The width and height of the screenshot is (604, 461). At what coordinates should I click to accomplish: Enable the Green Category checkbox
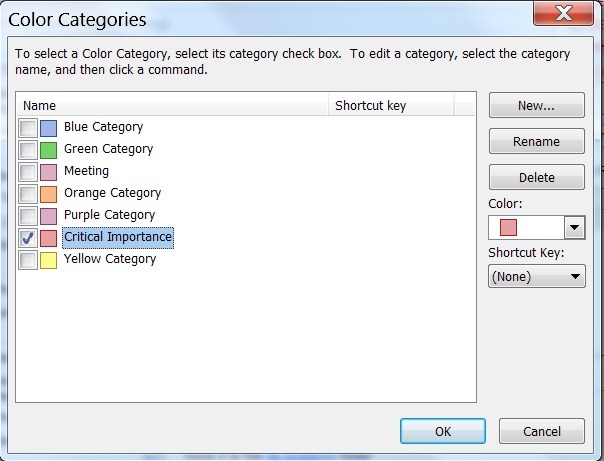(28, 150)
